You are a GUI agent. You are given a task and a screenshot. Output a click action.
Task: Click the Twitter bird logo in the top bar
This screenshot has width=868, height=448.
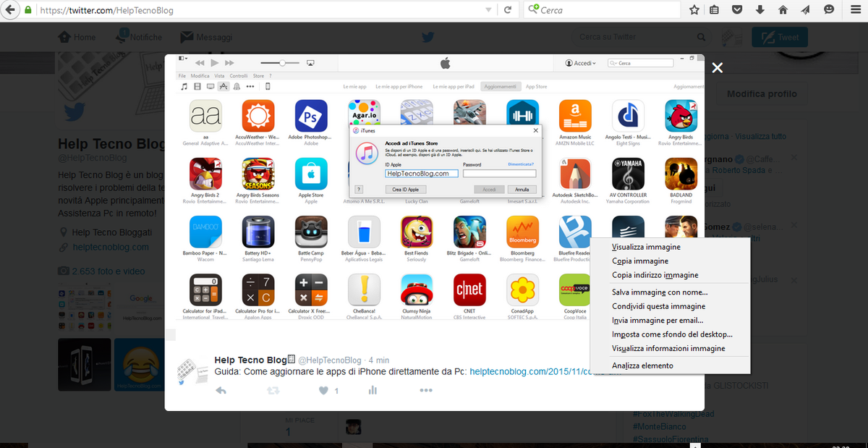point(428,37)
